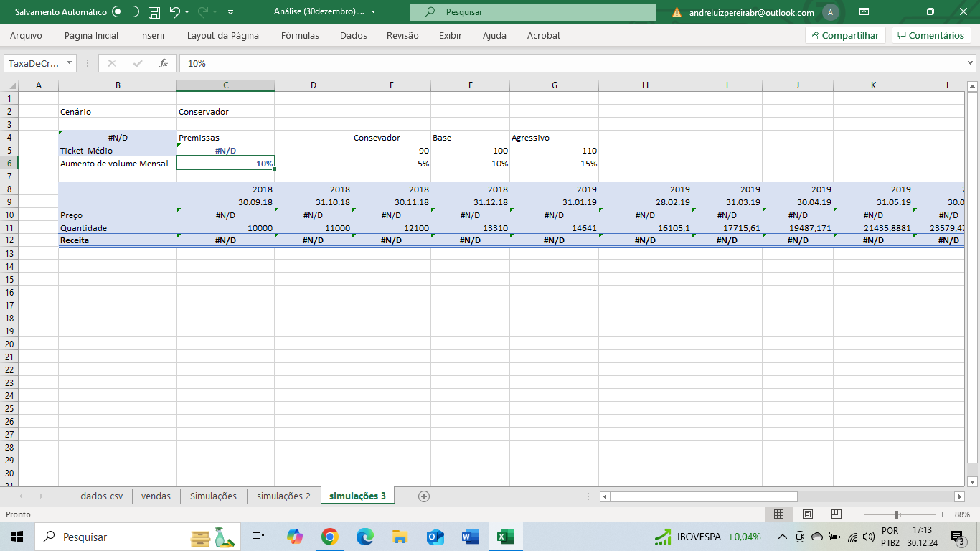This screenshot has height=551, width=980.
Task: Click the horizontal scrollbar right arrow
Action: pos(959,496)
